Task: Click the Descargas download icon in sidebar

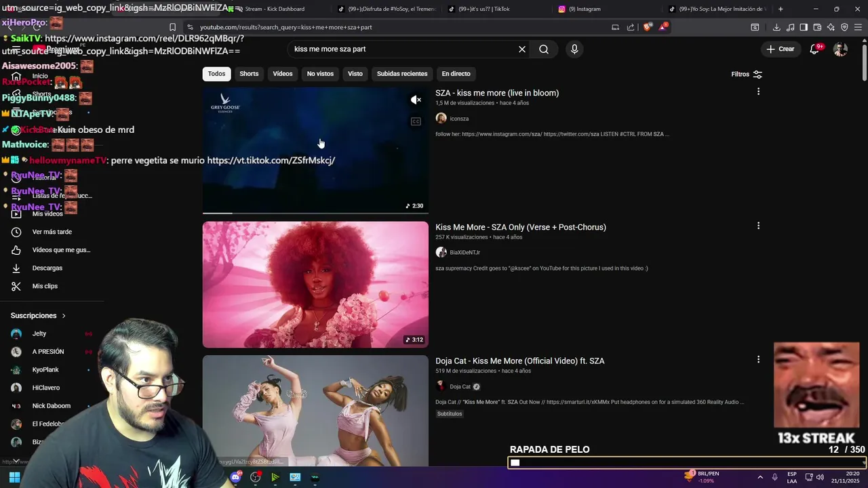Action: pos(16,268)
